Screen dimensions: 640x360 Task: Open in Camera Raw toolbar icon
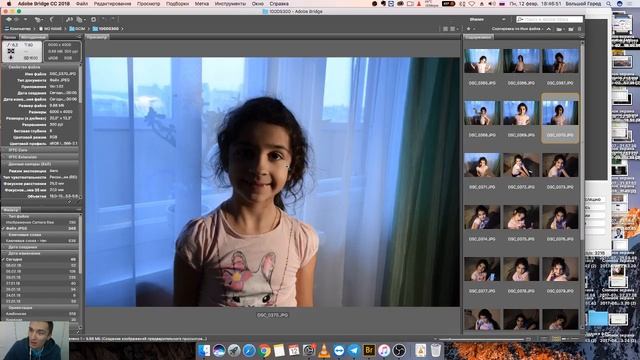click(x=93, y=19)
